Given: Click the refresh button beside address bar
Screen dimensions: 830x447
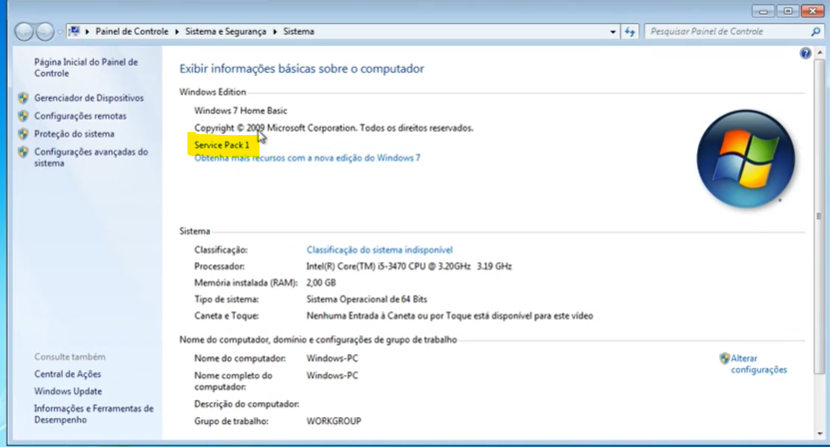Looking at the screenshot, I should 629,32.
